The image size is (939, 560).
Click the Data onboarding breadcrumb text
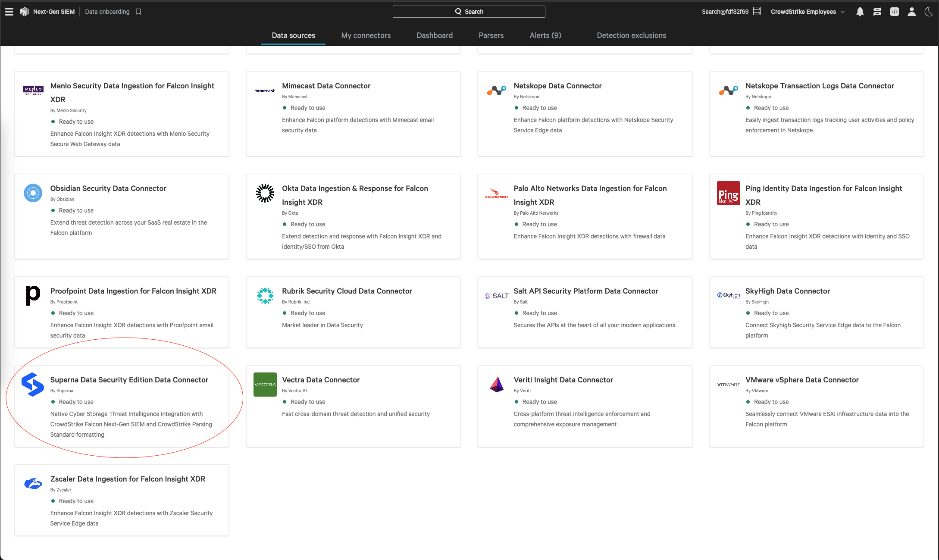coord(107,12)
